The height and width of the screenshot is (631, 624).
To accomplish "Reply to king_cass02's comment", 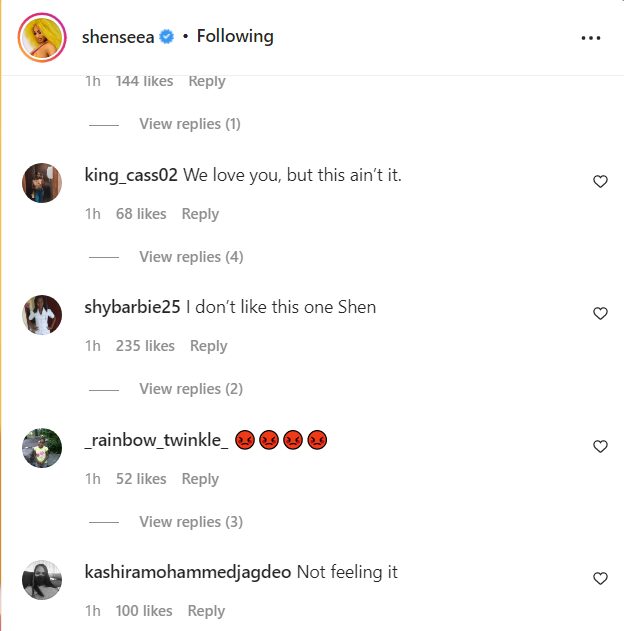I will tap(200, 214).
